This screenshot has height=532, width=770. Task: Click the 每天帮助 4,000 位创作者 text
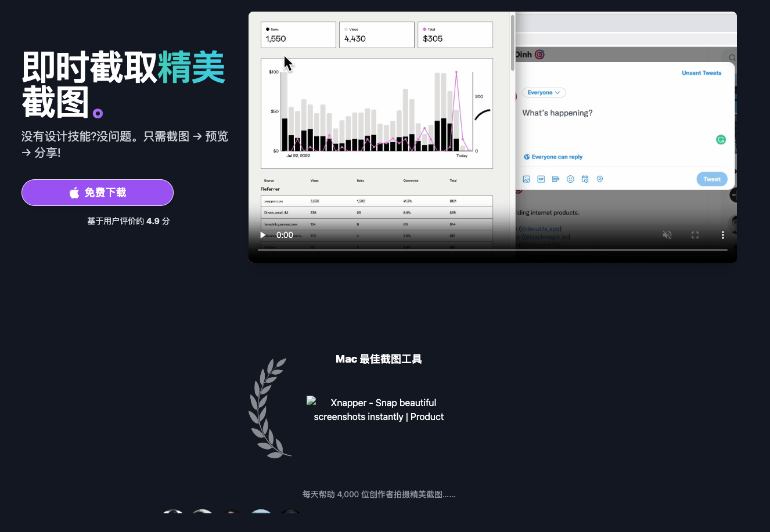click(x=379, y=494)
